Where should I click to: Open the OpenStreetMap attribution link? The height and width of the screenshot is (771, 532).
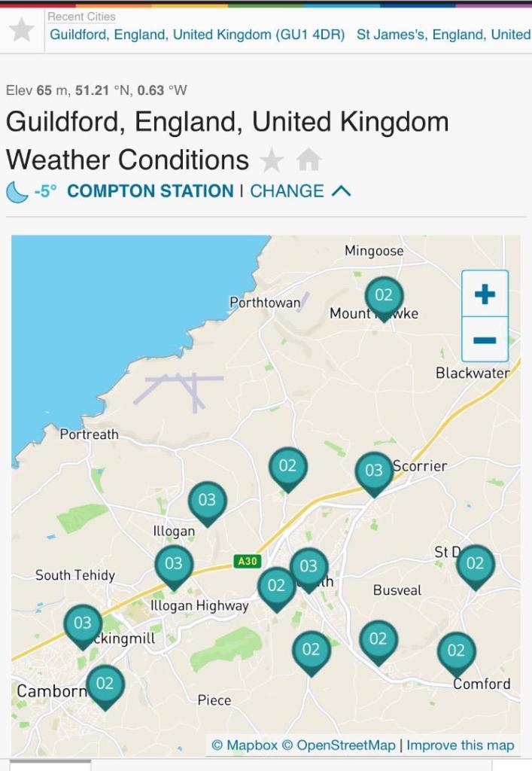339,745
